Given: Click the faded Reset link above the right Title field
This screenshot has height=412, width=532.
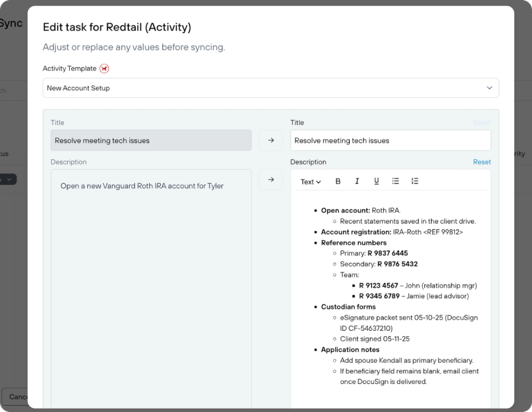Looking at the screenshot, I should point(481,122).
